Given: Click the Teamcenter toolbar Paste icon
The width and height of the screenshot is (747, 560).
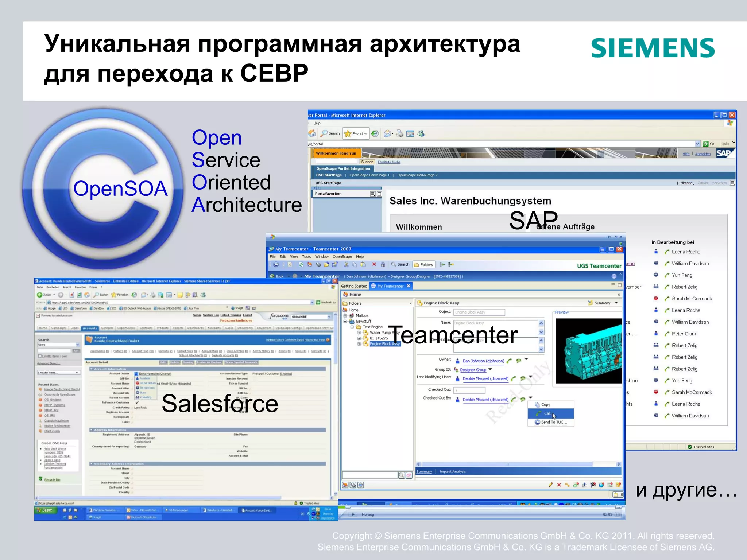Looking at the screenshot, I should pyautogui.click(x=363, y=264).
